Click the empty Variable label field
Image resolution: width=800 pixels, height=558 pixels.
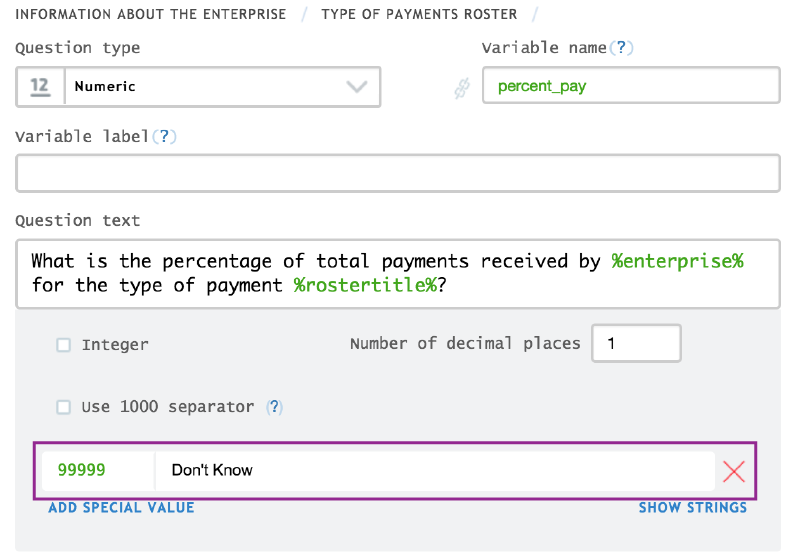pyautogui.click(x=397, y=173)
